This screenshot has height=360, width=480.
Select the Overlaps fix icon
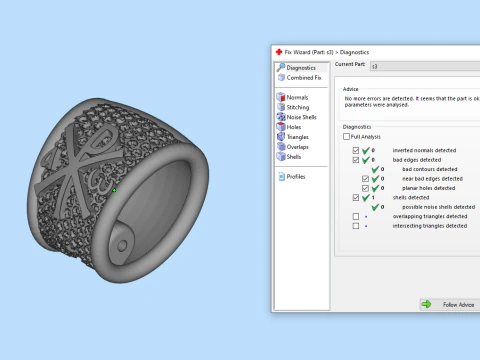(281, 147)
